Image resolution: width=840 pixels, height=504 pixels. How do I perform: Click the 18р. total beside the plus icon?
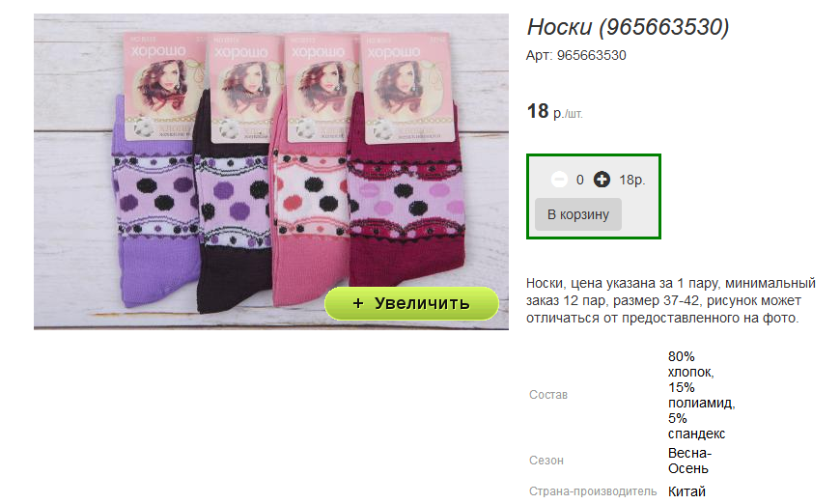pyautogui.click(x=632, y=180)
